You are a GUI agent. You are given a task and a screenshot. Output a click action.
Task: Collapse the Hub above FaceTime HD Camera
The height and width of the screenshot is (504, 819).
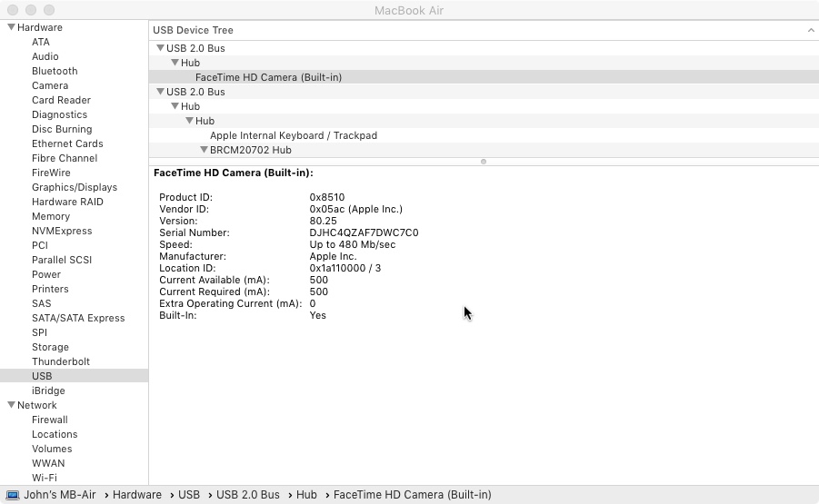point(175,63)
